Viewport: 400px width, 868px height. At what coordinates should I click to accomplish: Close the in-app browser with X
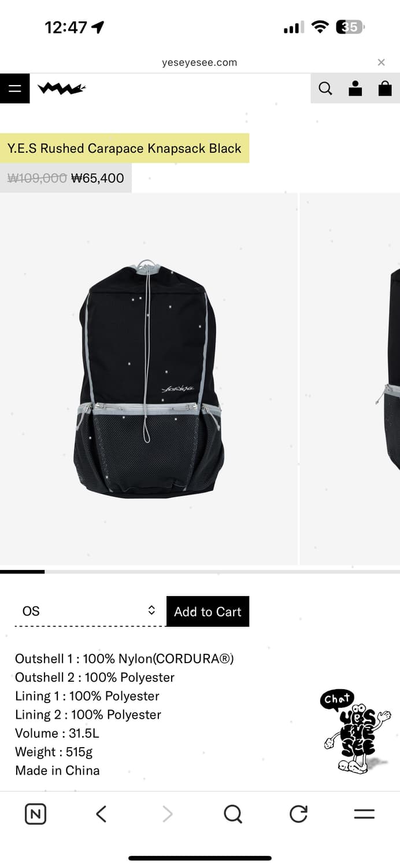(x=381, y=62)
